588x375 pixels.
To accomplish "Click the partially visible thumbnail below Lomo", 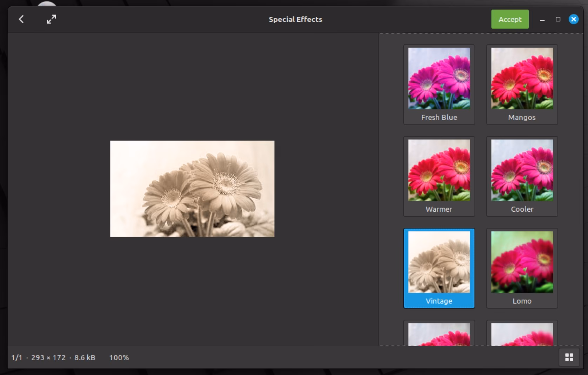I will pos(522,334).
